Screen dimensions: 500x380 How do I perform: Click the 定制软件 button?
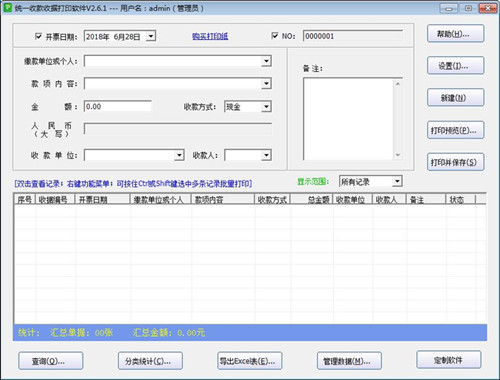tap(449, 360)
